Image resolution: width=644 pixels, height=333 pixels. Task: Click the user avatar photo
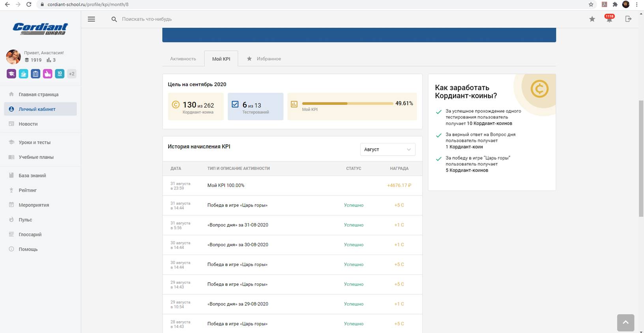(13, 57)
